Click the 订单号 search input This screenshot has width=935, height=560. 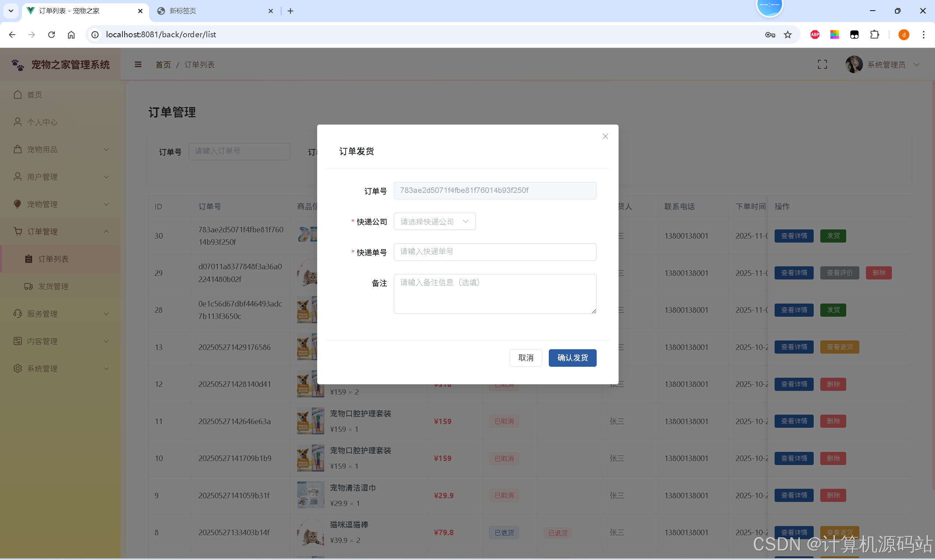[239, 151]
